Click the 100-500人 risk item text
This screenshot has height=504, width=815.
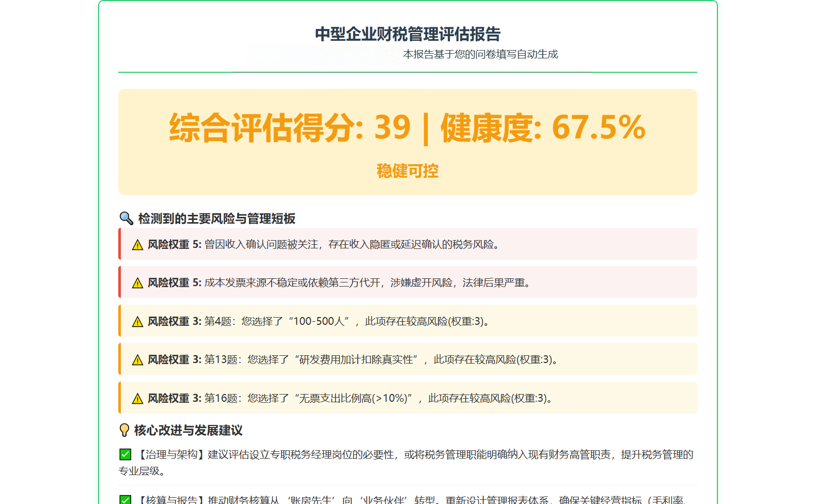(318, 321)
